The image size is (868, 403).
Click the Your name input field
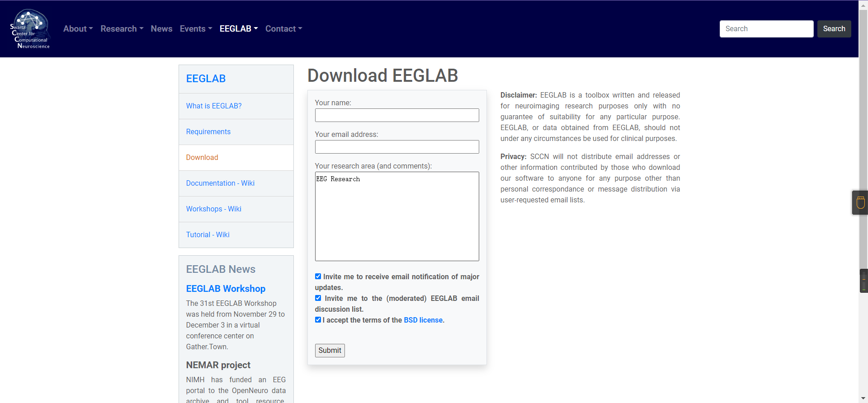pyautogui.click(x=397, y=115)
